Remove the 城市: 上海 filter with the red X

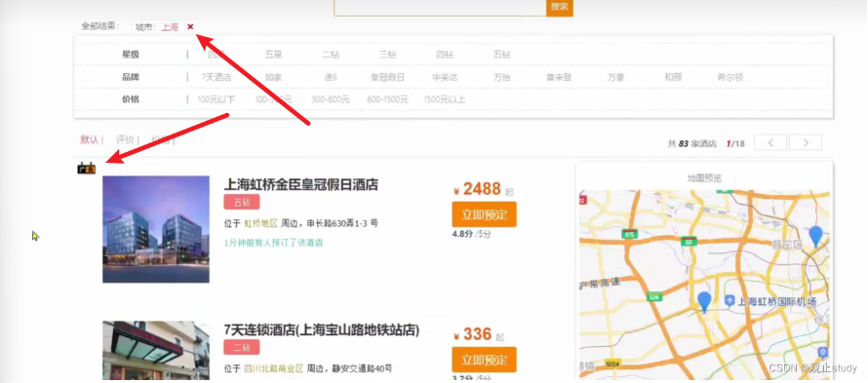[190, 26]
